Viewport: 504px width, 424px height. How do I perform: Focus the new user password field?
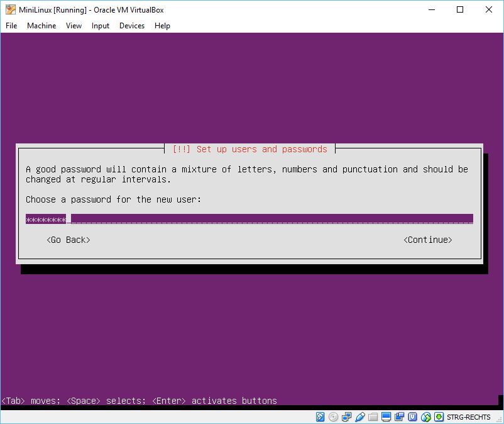249,219
